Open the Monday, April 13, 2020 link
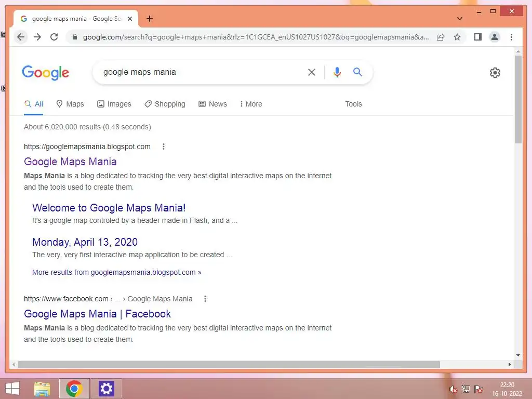Image resolution: width=532 pixels, height=399 pixels. pos(85,242)
